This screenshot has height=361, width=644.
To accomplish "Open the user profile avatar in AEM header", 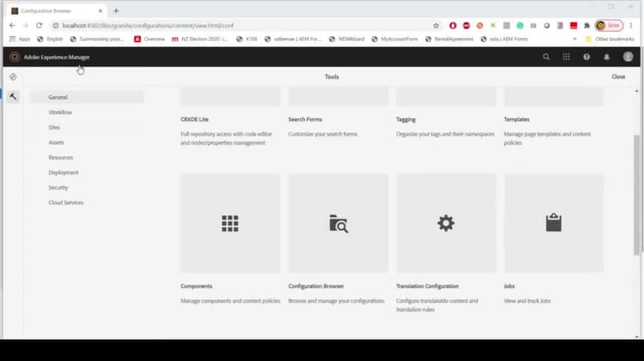I will click(x=628, y=57).
